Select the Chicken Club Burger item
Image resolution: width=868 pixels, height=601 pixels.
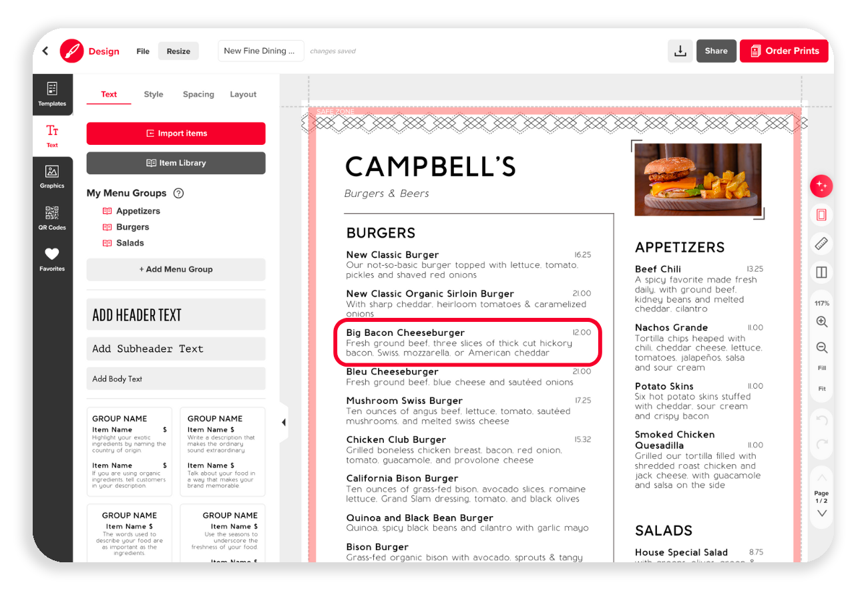[469, 449]
